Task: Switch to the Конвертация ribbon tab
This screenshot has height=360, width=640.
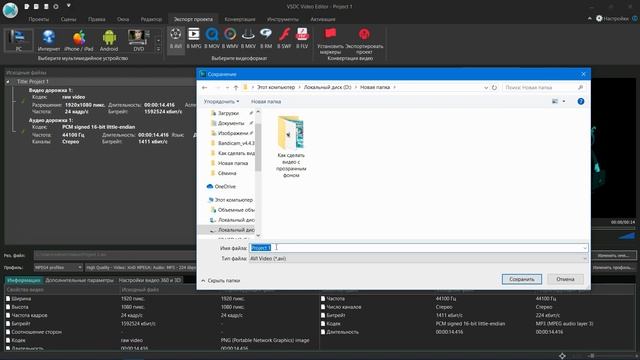Action: (x=240, y=19)
